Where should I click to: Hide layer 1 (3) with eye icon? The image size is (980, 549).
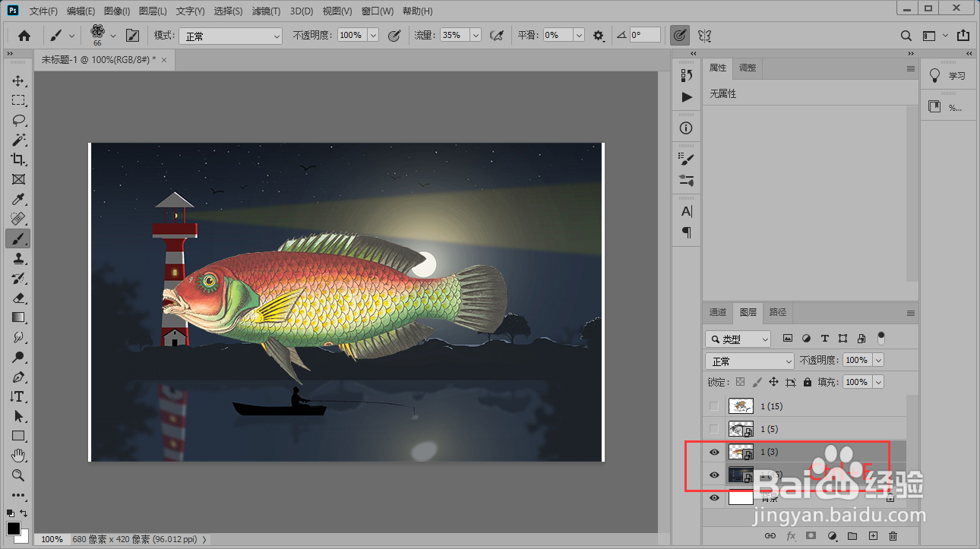(713, 452)
